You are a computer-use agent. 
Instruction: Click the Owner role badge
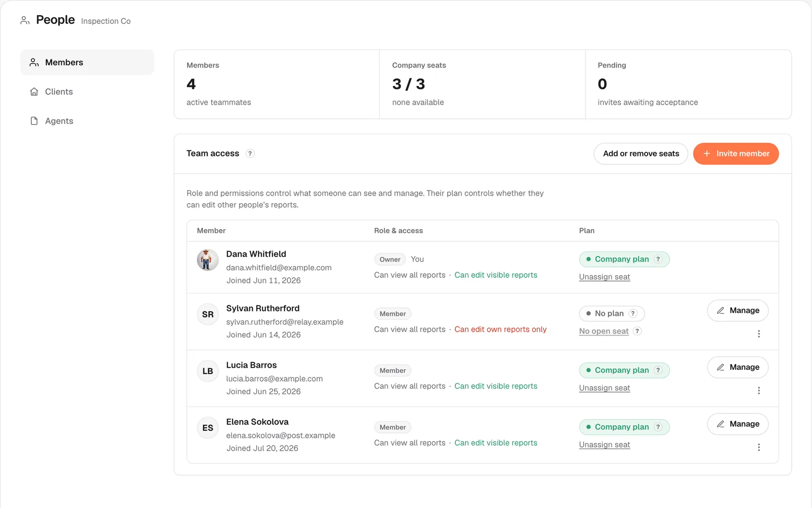click(390, 260)
